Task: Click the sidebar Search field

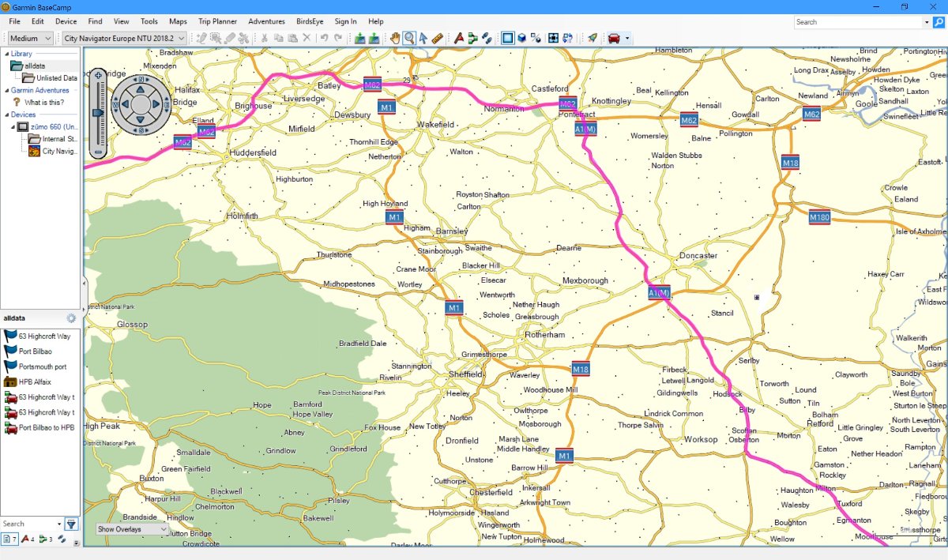Action: 28,524
